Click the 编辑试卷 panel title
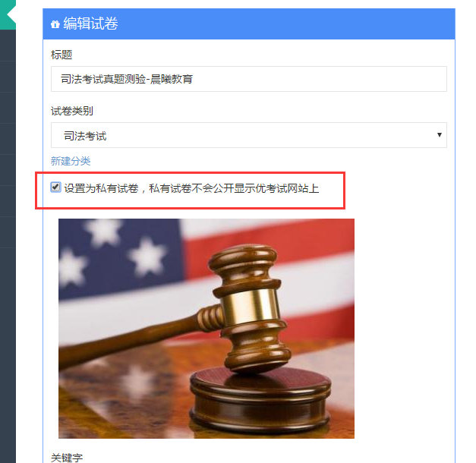Viewport: 476px width, 463px height. 90,24
